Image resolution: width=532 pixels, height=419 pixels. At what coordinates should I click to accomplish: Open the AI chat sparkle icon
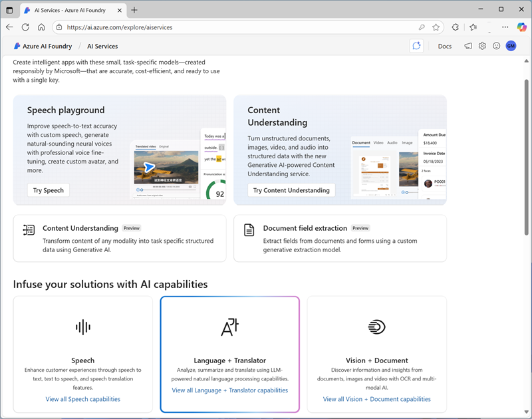[416, 46]
